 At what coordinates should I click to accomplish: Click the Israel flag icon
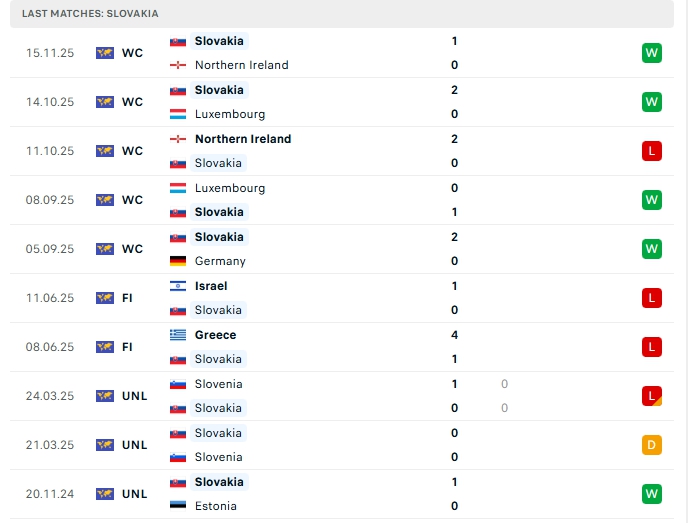tap(178, 286)
